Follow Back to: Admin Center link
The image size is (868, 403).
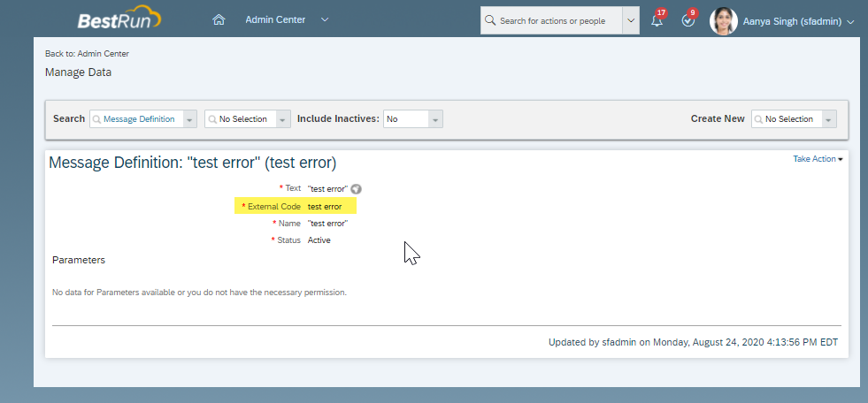click(87, 54)
